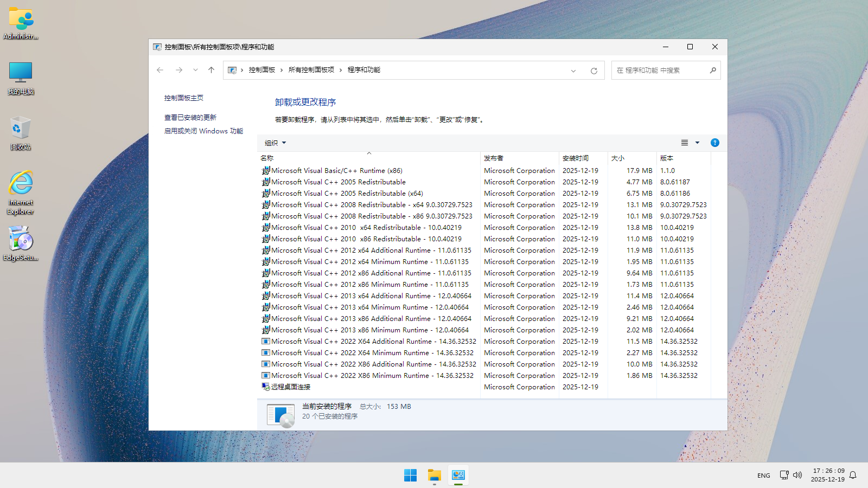Select EdgeSetup desktop icon

coord(21,244)
